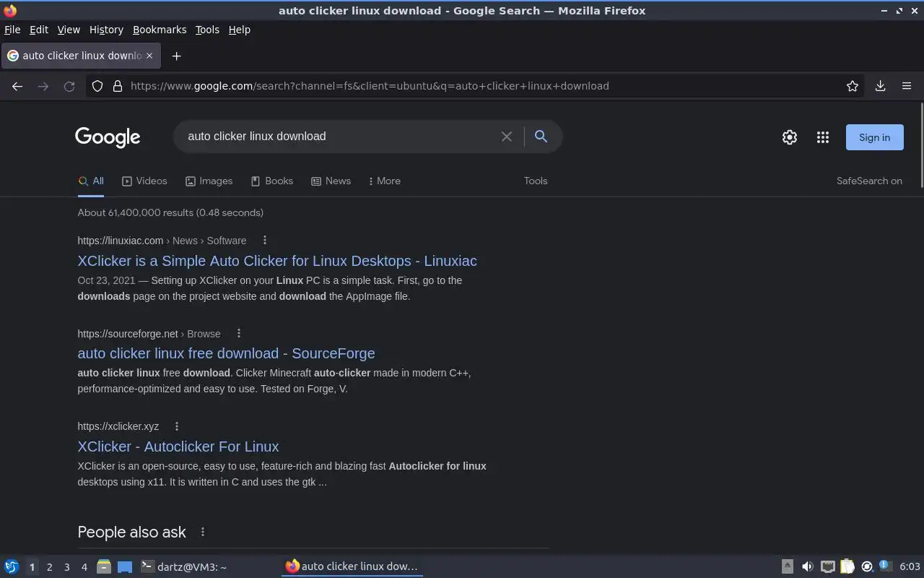Open the tracking protection shield icon

(x=97, y=86)
